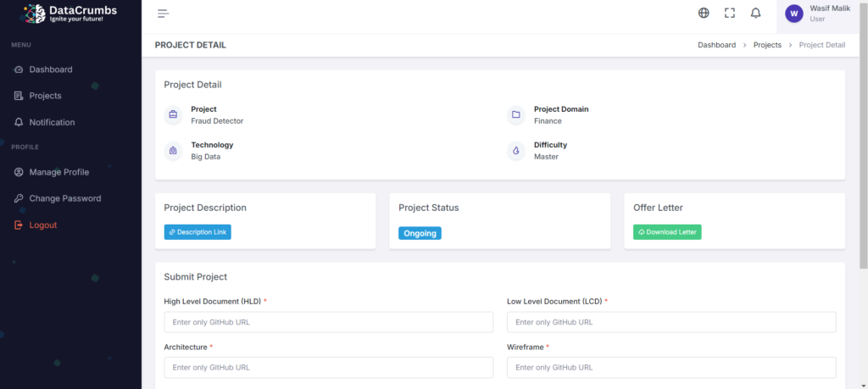Click the Master difficulty value
Viewport: 868px width, 389px height.
coord(547,157)
